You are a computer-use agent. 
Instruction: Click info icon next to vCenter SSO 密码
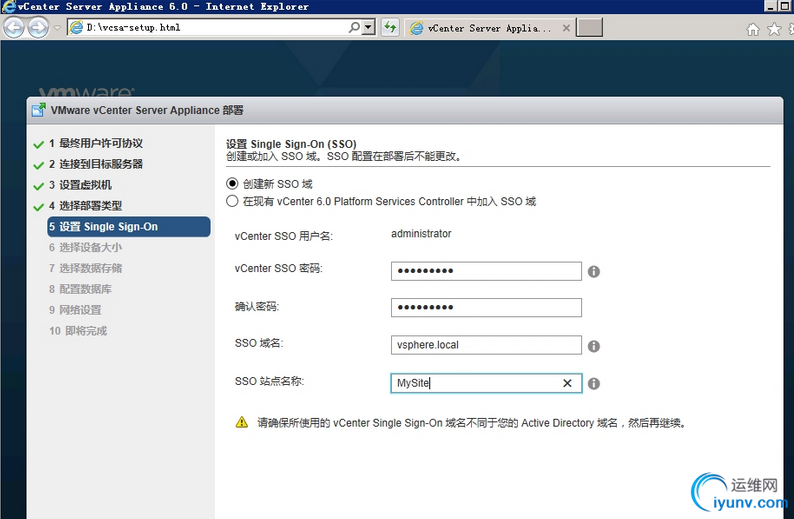point(594,272)
